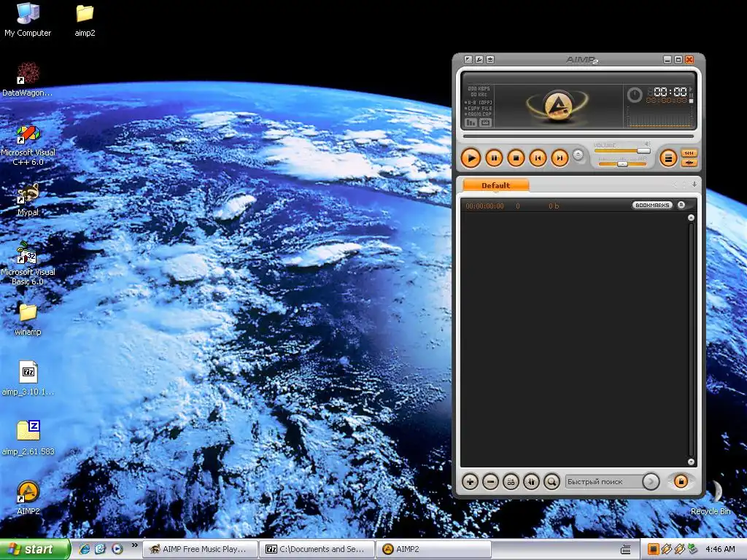Toggle A-B repeat option

point(479,102)
